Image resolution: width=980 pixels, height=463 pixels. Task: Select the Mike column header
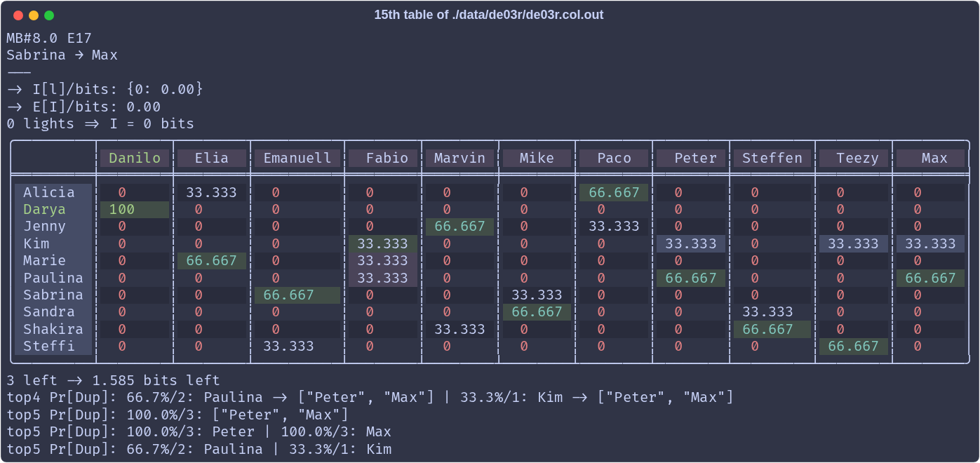537,159
